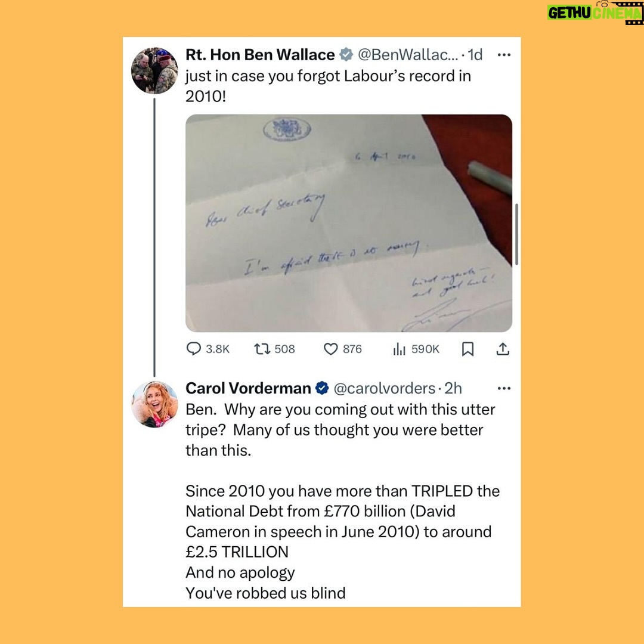Open the @BenWallac... handle link
Viewport: 644px width, 644px height.
coord(408,55)
